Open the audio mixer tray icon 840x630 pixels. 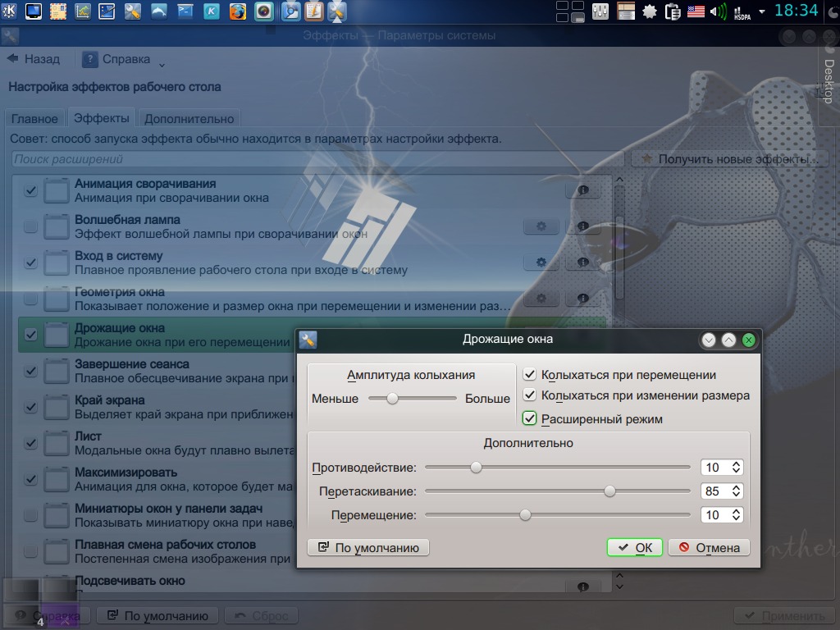tap(600, 11)
